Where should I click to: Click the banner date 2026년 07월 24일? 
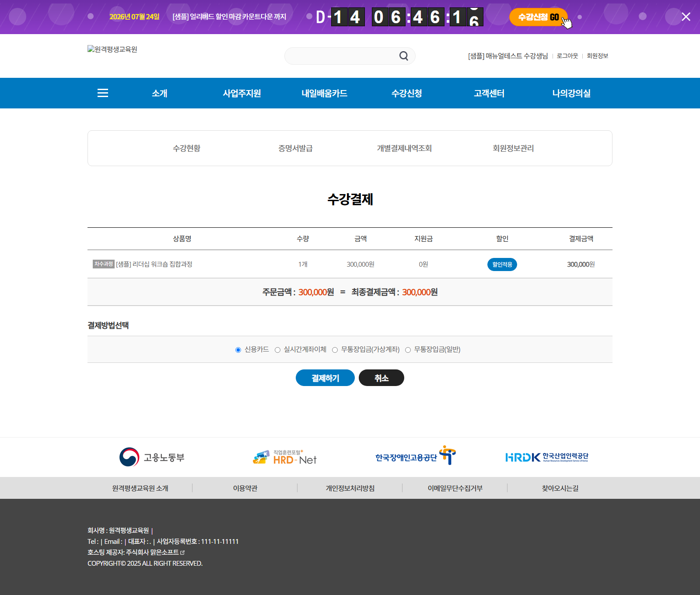[x=134, y=17]
